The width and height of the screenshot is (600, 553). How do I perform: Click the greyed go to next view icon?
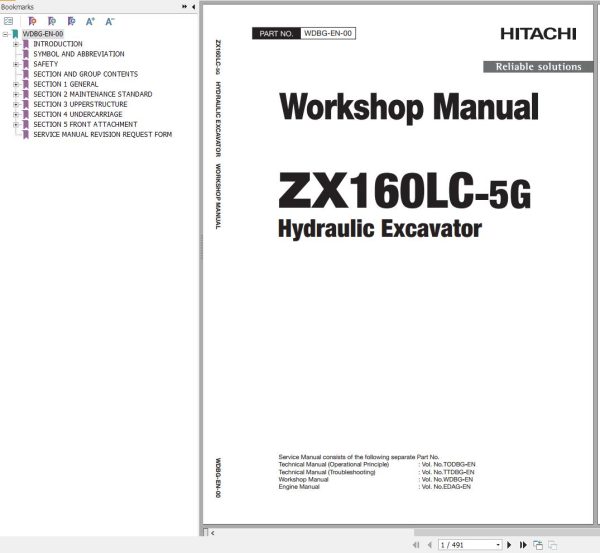552,545
